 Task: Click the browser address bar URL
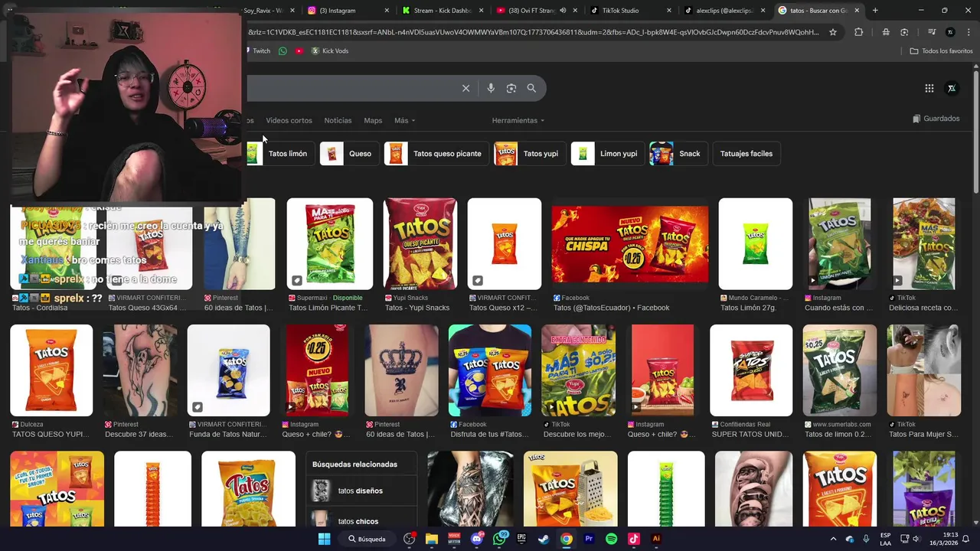pyautogui.click(x=533, y=32)
